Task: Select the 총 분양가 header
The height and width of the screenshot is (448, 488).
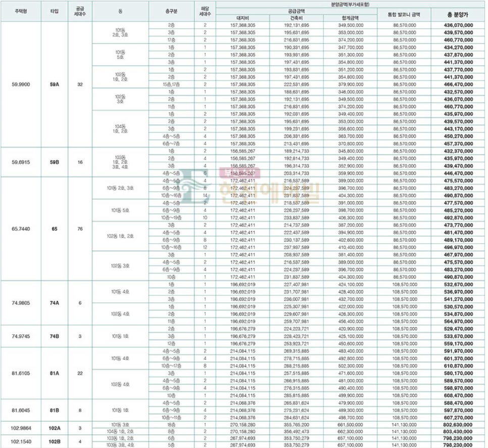Action: tap(458, 15)
